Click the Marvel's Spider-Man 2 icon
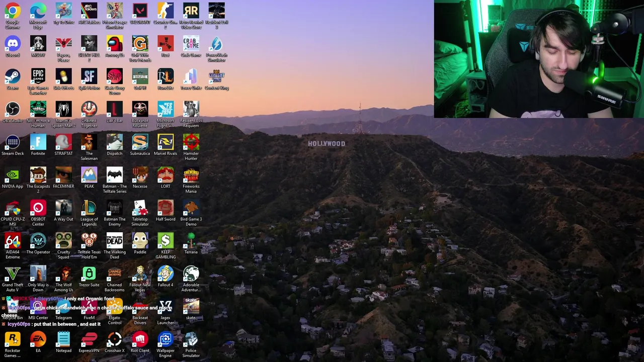 click(x=63, y=109)
